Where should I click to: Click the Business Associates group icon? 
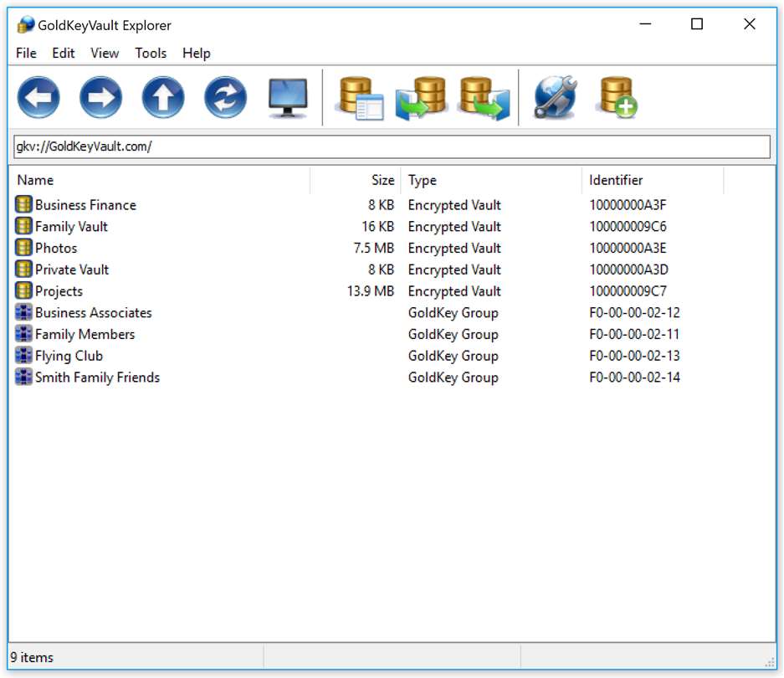coord(23,311)
